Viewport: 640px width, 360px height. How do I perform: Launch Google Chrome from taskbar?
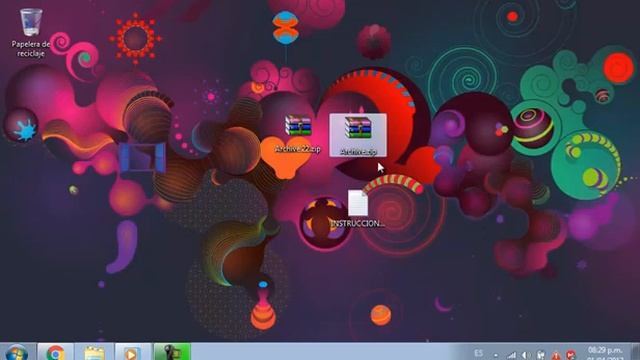[x=55, y=352]
